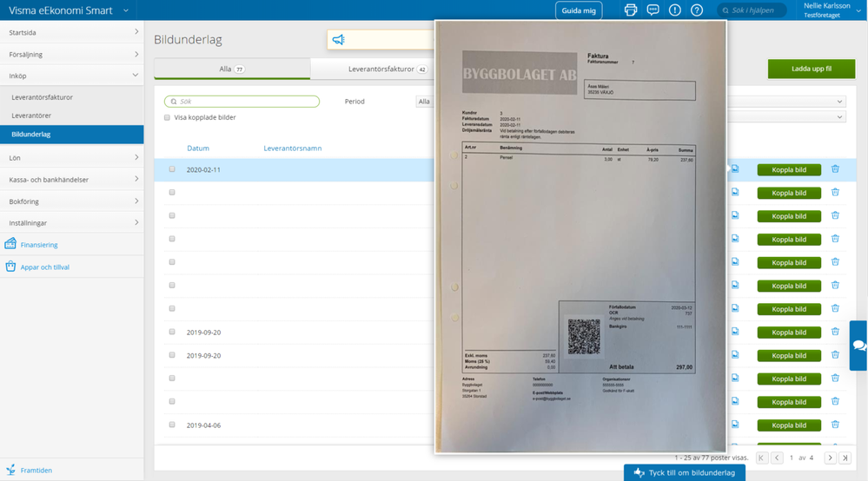This screenshot has width=868, height=481.
Task: Open the chat bubble icon in header
Action: click(653, 10)
